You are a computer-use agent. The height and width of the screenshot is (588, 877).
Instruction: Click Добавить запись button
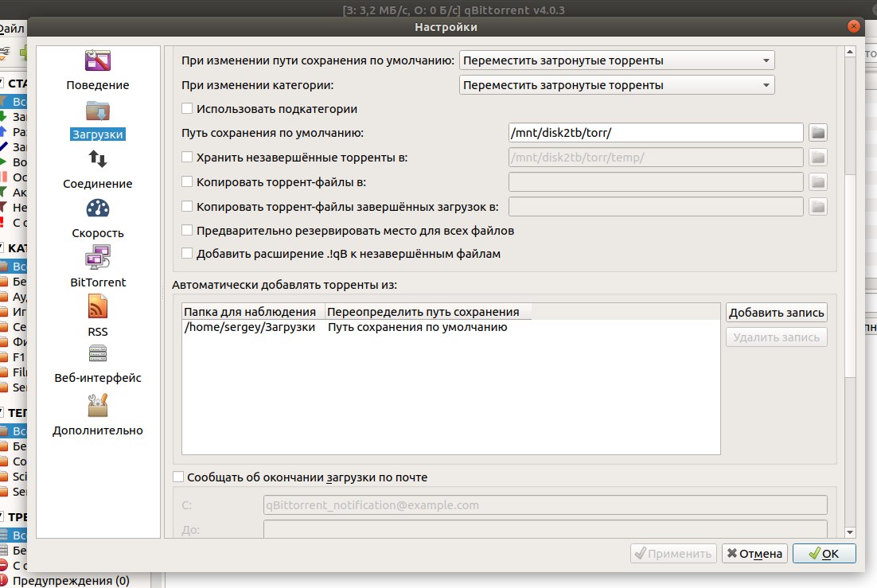coord(776,312)
